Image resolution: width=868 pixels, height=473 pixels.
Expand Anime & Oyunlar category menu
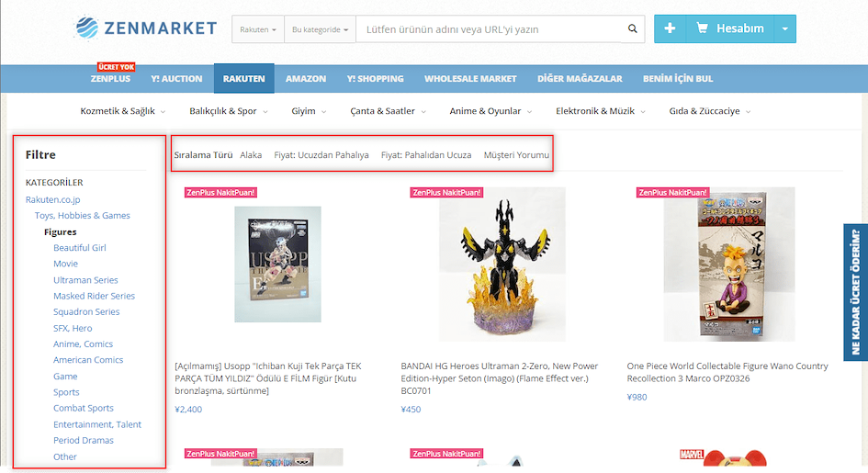(x=491, y=111)
